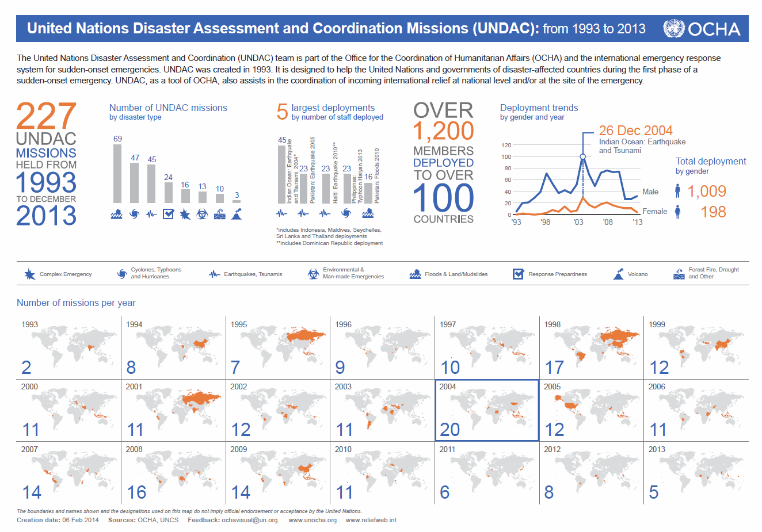Screen dimensions: 762x532
Task: Click the 'Sources: OCHA, UNCS' footer text
Action: point(143,520)
